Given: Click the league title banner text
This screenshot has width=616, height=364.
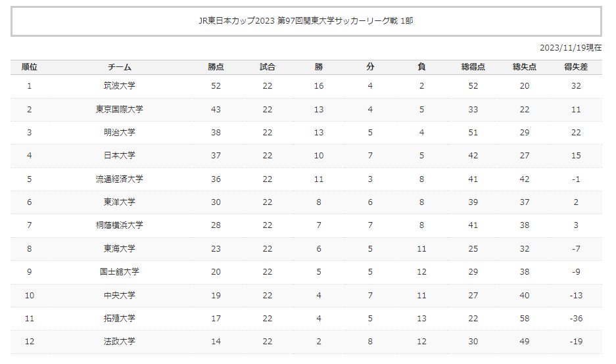Looking at the screenshot, I should click(x=306, y=21).
